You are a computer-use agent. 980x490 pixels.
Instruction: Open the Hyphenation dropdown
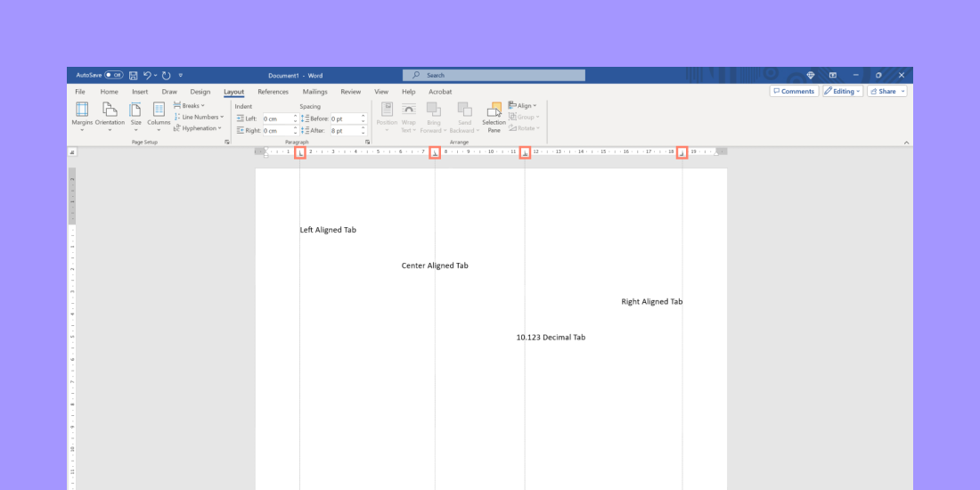[x=198, y=128]
